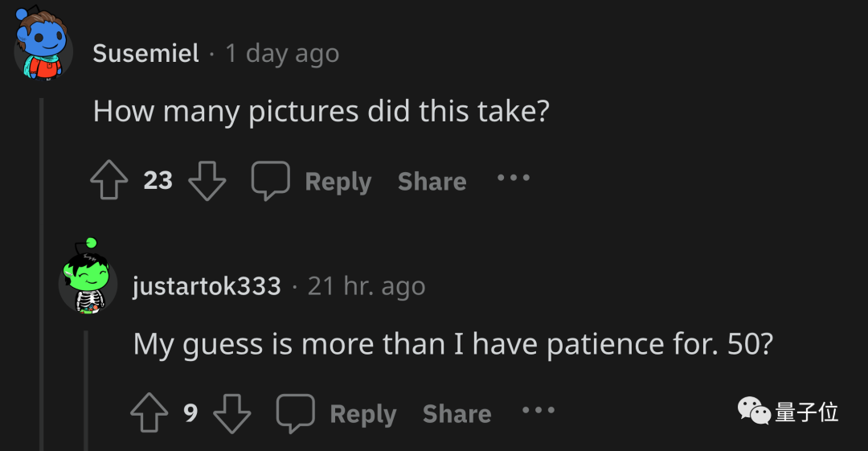Click the speech bubble icon under justartok333's reply
The height and width of the screenshot is (451, 868).
[295, 413]
